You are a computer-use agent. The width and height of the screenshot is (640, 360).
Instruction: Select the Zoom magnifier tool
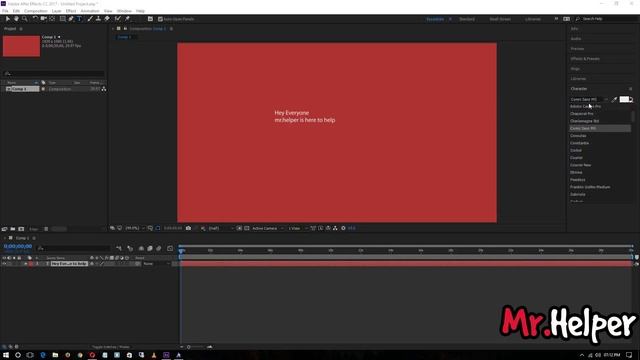click(x=24, y=19)
